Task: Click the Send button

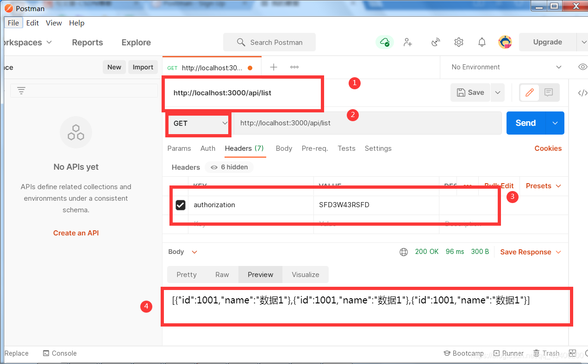Action: tap(526, 123)
